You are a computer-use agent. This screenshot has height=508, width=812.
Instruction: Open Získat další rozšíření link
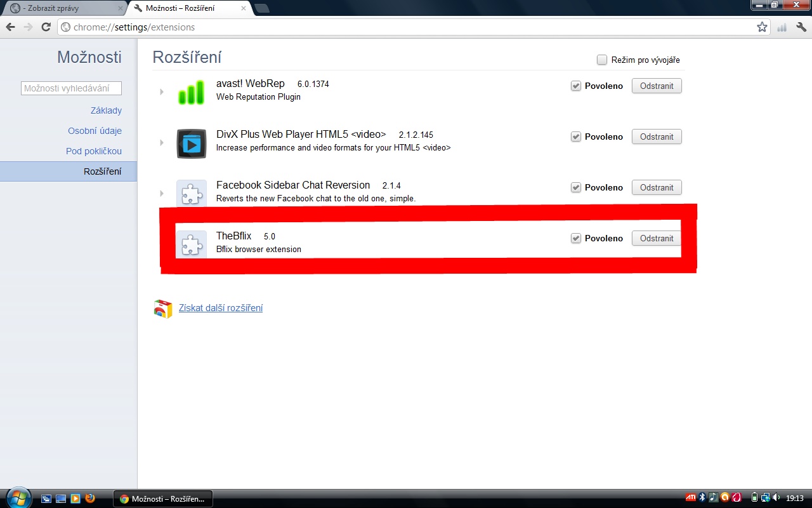pyautogui.click(x=221, y=308)
